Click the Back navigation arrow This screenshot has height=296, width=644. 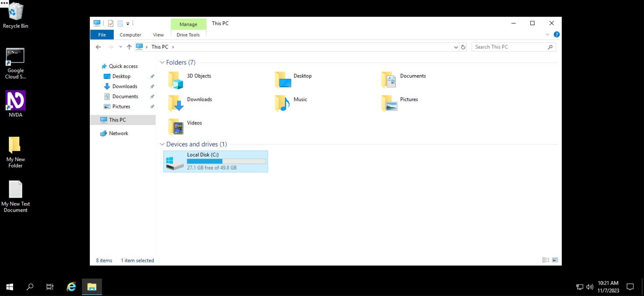pyautogui.click(x=98, y=47)
